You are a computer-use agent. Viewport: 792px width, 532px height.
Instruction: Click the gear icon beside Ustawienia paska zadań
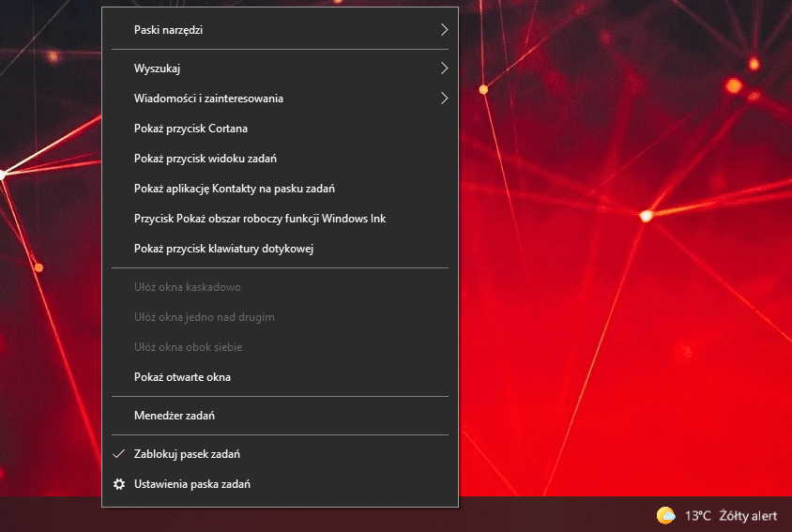tap(119, 484)
